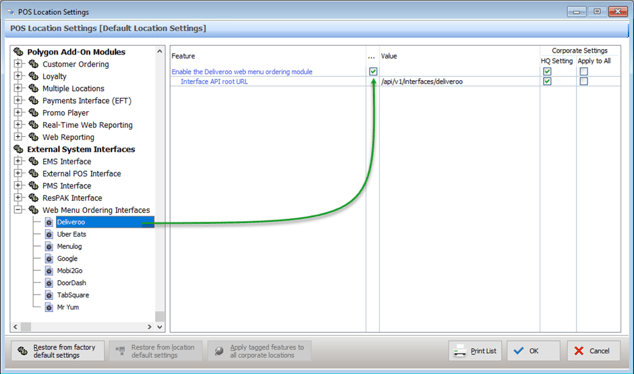Viewport: 634px width, 374px height.
Task: Collapse the Web Menu Ordering Interfaces node
Action: coord(18,210)
